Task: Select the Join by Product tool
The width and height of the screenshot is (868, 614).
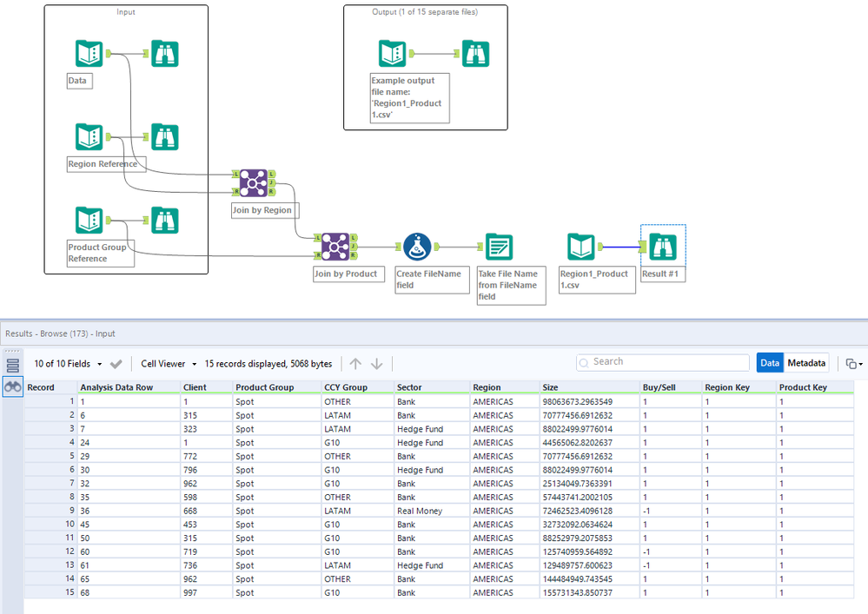Action: point(335,247)
